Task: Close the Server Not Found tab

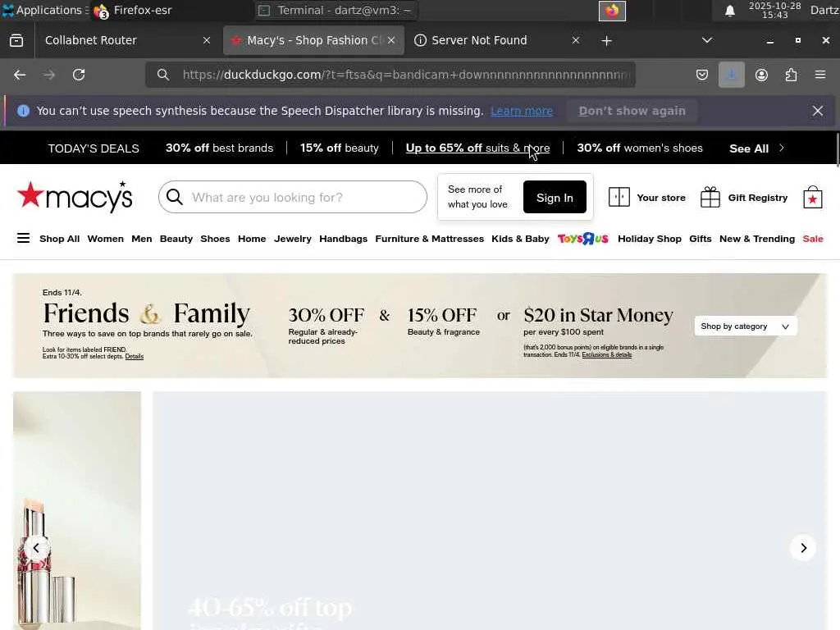Action: (575, 41)
